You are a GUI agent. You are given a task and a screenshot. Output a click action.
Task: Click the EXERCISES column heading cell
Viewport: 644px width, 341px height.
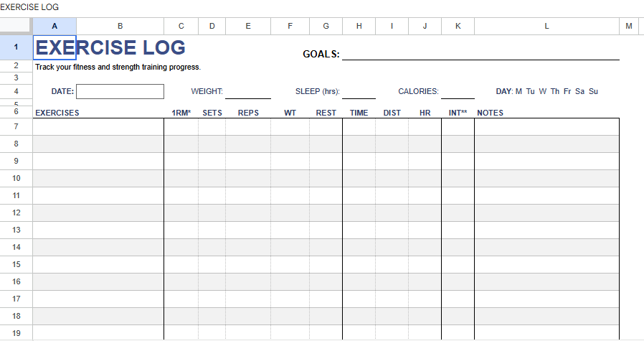point(98,113)
